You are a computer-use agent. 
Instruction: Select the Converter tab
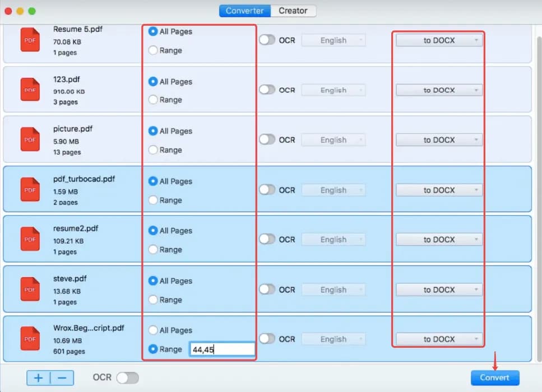pos(245,11)
